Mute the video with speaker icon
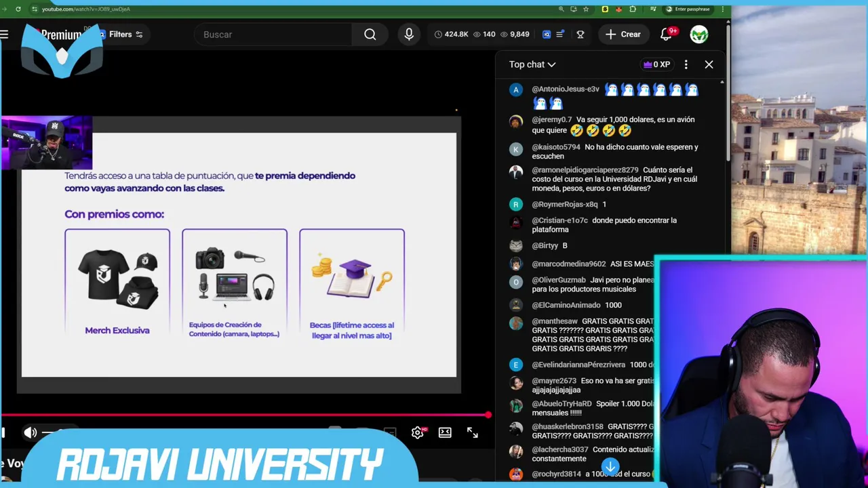The image size is (868, 488). [x=31, y=432]
